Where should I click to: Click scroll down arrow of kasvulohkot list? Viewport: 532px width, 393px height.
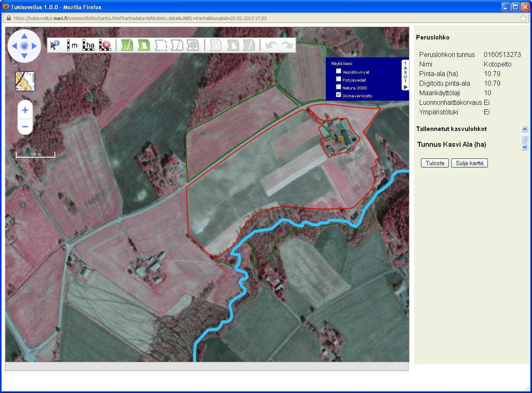[x=525, y=147]
